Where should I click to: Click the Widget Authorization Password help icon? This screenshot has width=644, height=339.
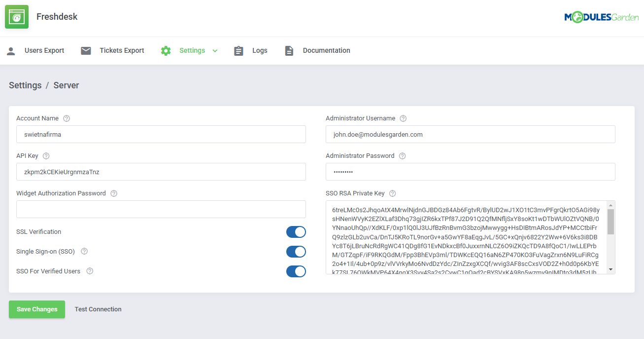[x=114, y=193]
